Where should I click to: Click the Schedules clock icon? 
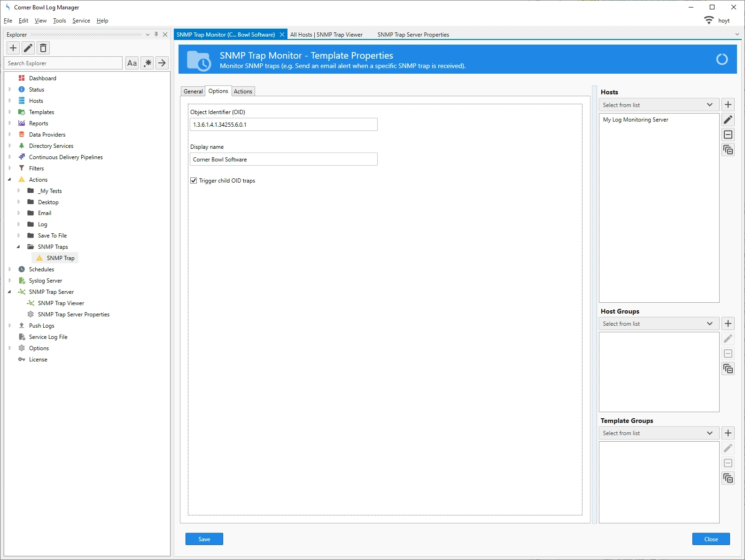pyautogui.click(x=22, y=269)
